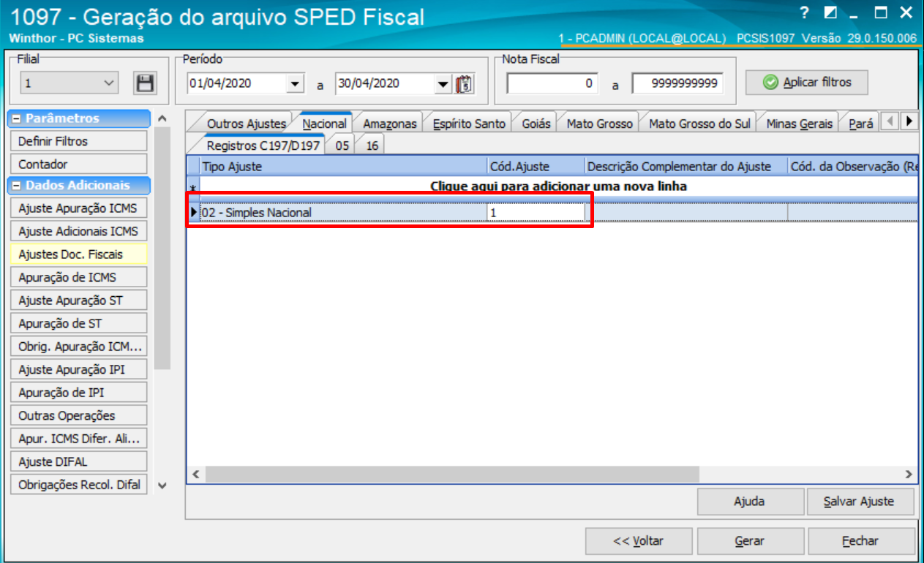Switch to Mato Grosso tab
This screenshot has height=563, width=924.
click(x=599, y=124)
